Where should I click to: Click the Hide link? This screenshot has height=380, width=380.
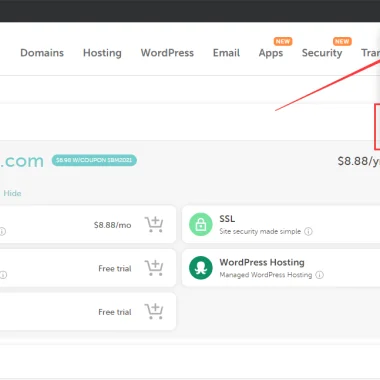(12, 193)
